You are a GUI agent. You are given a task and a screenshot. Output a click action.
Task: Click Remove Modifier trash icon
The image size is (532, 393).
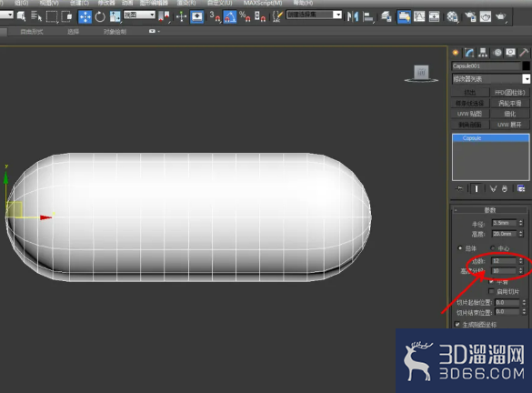505,188
